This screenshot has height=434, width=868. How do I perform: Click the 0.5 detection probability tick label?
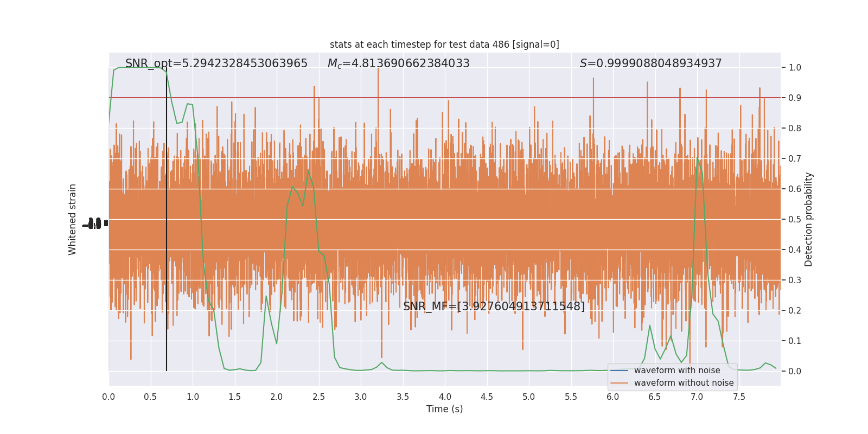click(x=795, y=220)
